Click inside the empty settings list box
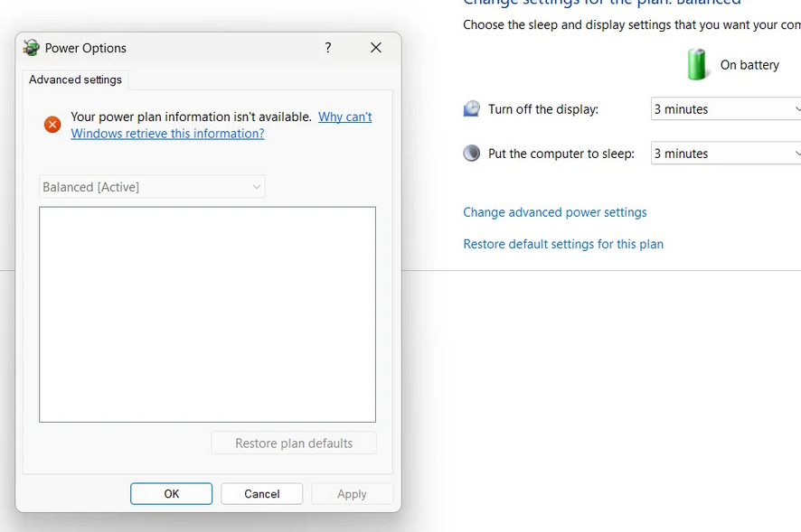The width and height of the screenshot is (801, 532). tap(207, 314)
